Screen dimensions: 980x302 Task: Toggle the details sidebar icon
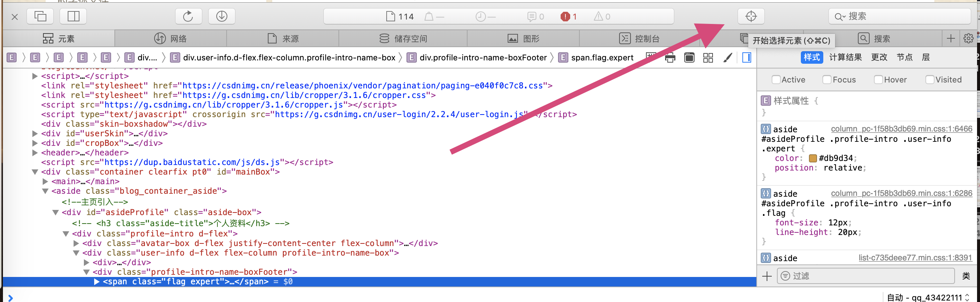pyautogui.click(x=746, y=58)
